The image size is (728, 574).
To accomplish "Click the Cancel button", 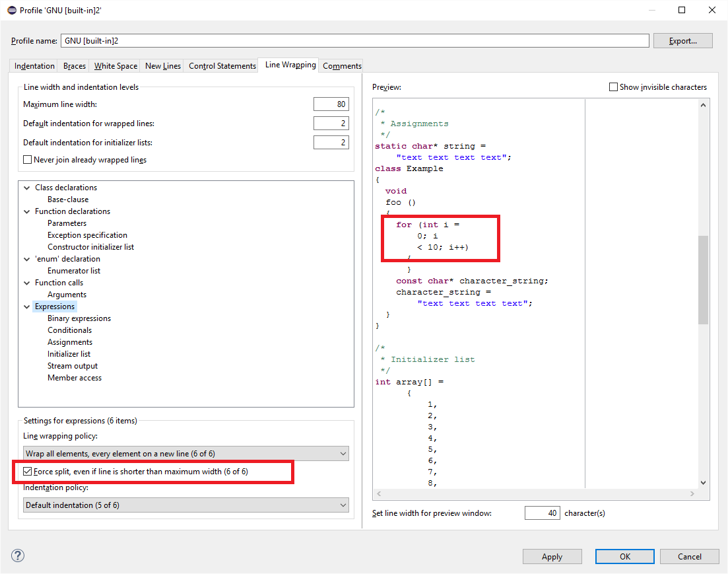I will [x=690, y=557].
